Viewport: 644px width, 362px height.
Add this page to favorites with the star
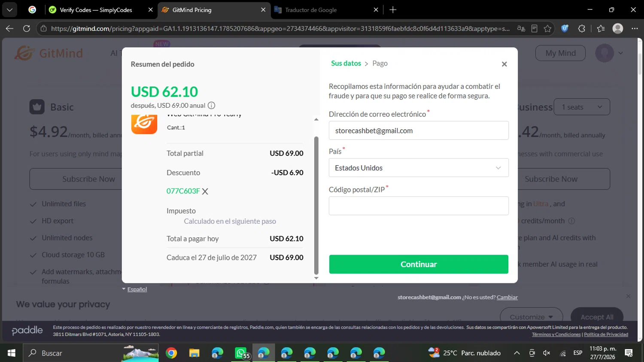click(547, 29)
